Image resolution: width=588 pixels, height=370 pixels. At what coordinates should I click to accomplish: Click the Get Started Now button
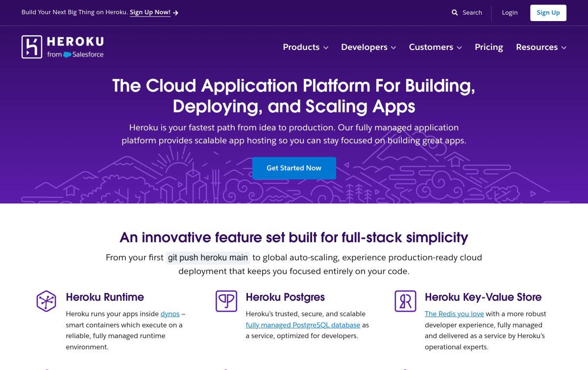tap(294, 168)
